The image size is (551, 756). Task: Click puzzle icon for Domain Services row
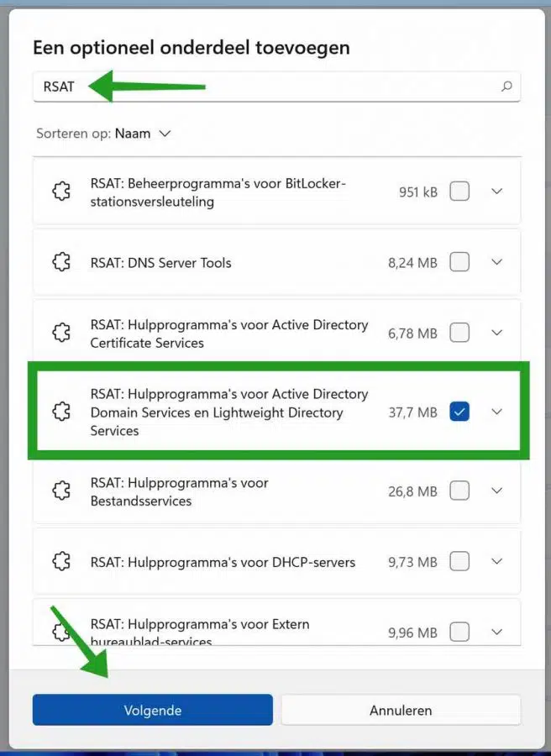click(x=61, y=412)
